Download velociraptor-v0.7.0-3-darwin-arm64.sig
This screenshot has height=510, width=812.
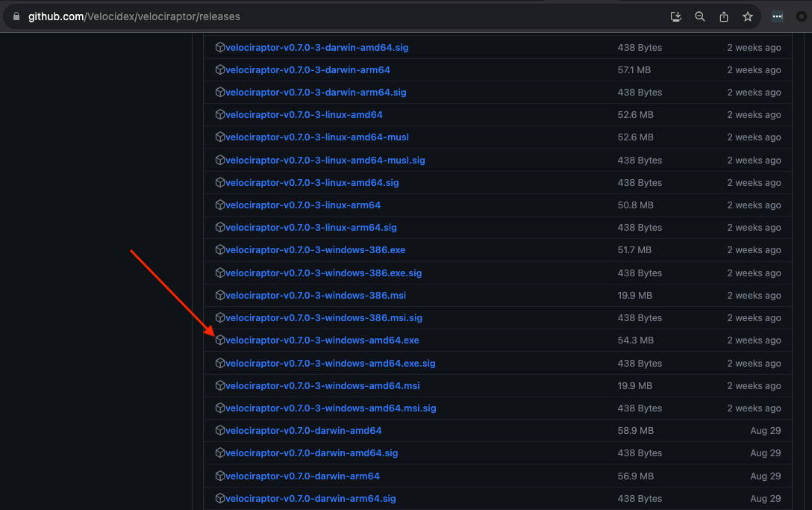(316, 93)
